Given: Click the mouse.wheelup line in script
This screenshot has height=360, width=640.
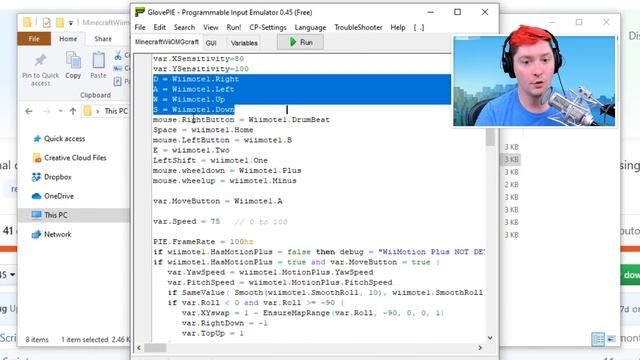Looking at the screenshot, I should pos(225,181).
